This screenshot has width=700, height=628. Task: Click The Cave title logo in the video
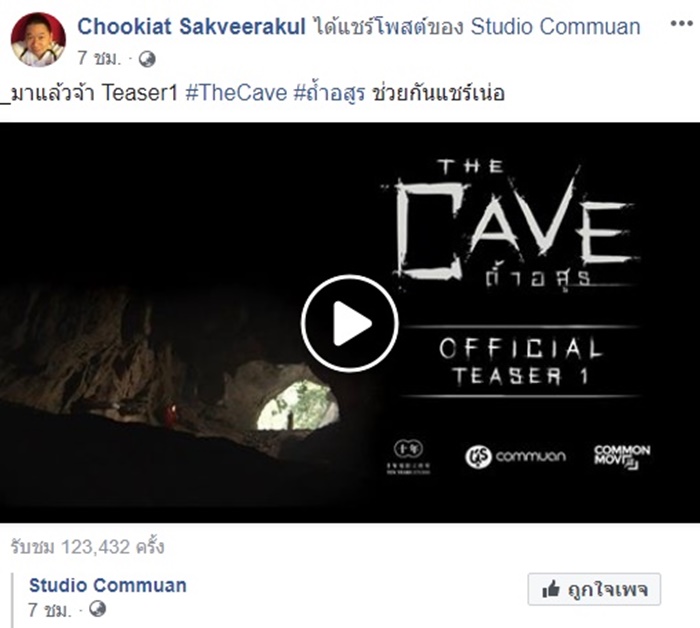[511, 223]
